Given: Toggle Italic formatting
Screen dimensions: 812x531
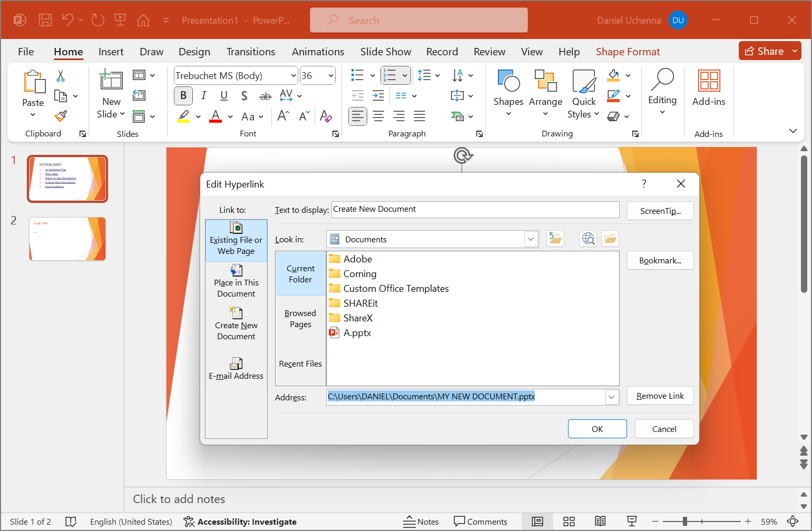Looking at the screenshot, I should [203, 95].
